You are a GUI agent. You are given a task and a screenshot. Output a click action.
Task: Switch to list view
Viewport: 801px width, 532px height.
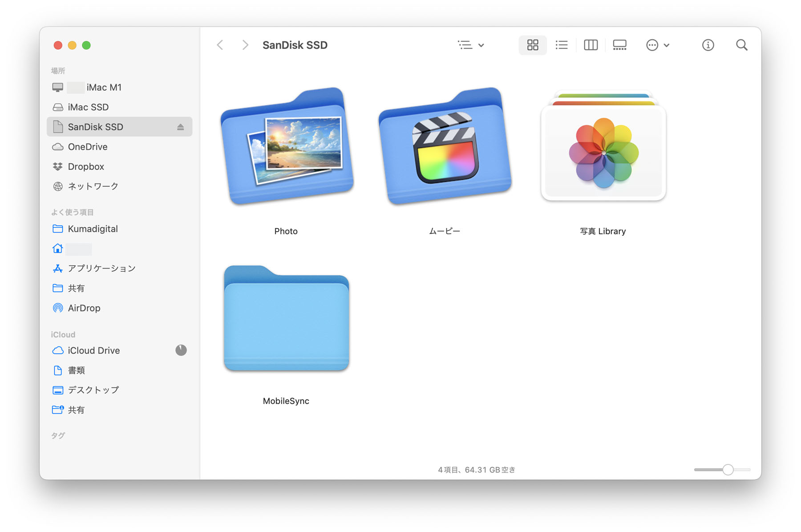click(x=562, y=45)
